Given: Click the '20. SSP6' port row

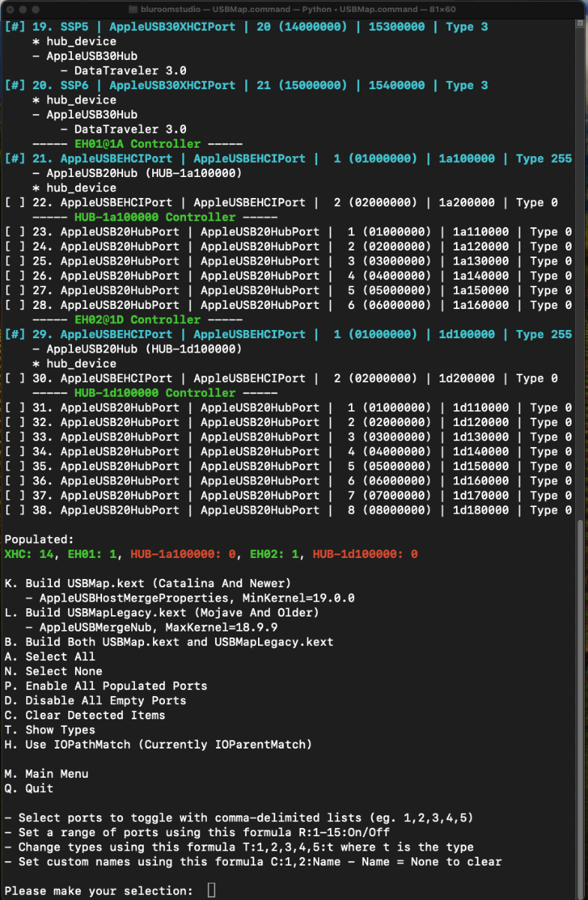Looking at the screenshot, I should click(246, 85).
